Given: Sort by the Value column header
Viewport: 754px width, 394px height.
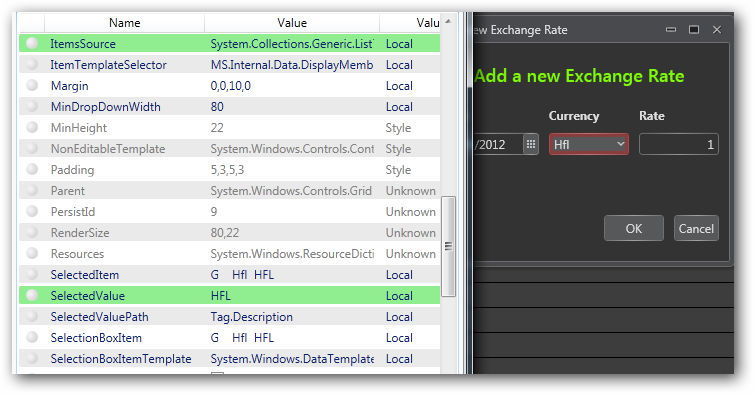Looking at the screenshot, I should [x=292, y=23].
